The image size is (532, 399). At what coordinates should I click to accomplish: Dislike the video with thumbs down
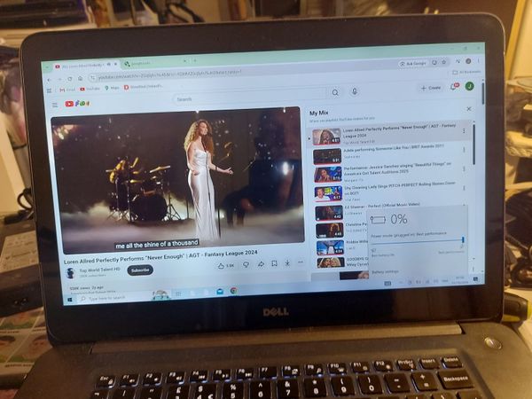(x=246, y=264)
